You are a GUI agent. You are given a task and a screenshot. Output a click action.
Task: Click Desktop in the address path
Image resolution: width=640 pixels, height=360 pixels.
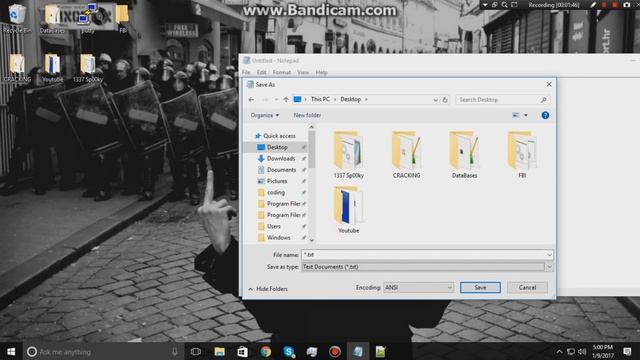click(x=351, y=99)
